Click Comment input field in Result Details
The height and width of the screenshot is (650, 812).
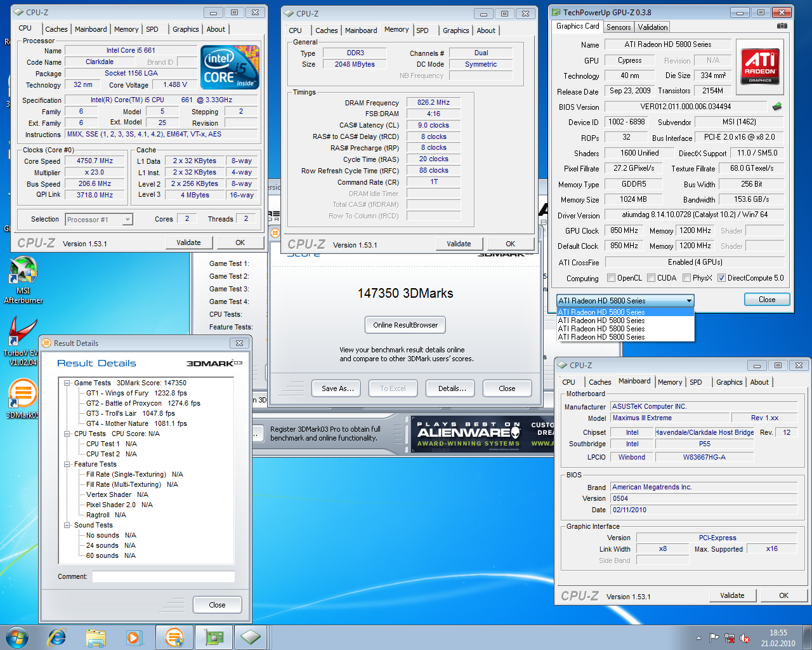click(x=164, y=576)
